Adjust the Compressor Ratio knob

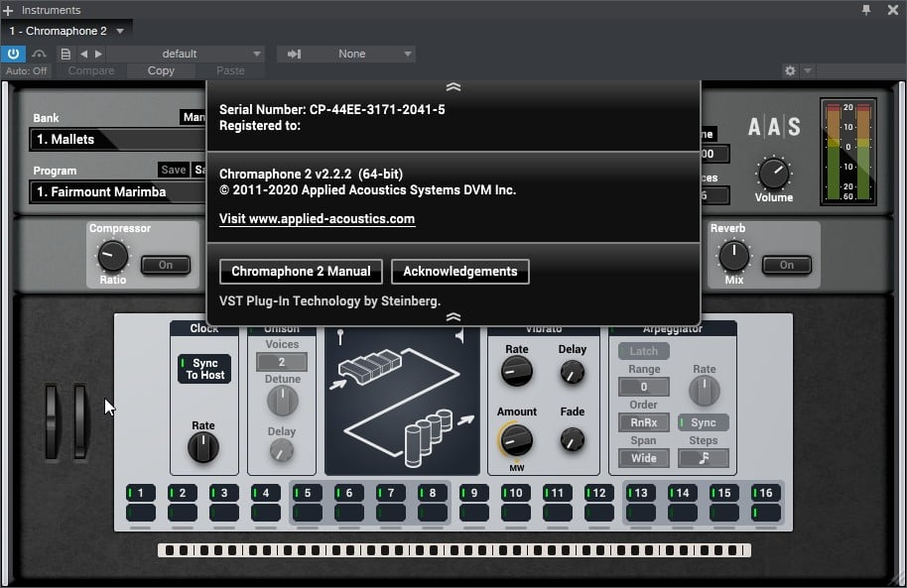(x=112, y=256)
